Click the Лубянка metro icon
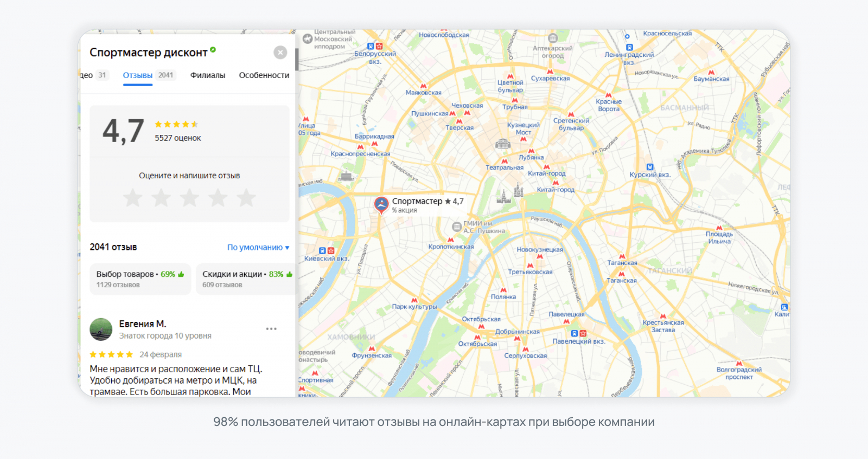Viewport: 868px width, 459px height. [x=531, y=151]
